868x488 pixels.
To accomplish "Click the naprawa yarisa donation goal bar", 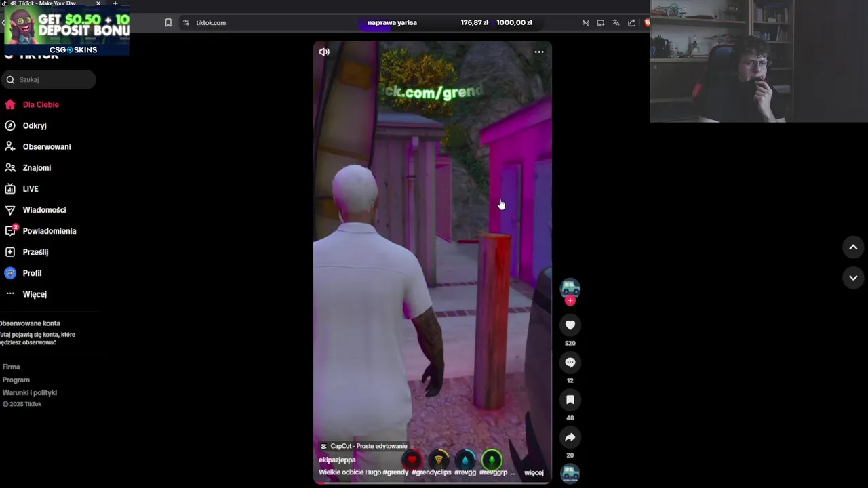I will point(449,22).
